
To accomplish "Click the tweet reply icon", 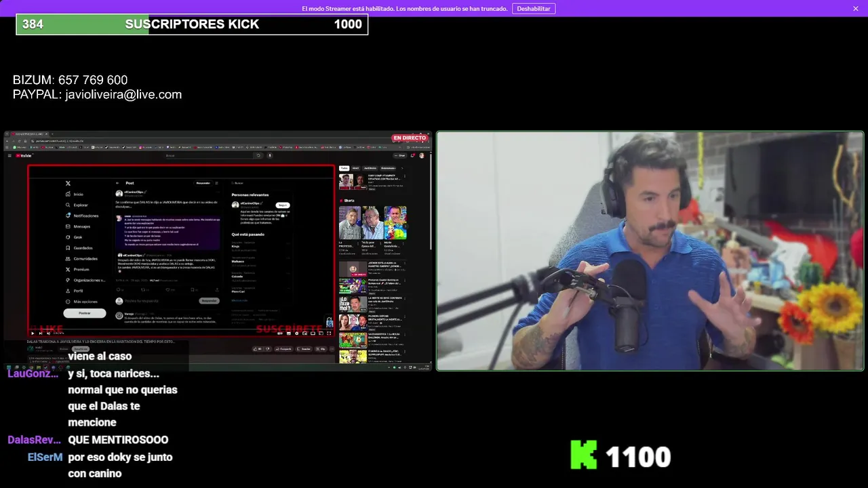I will [x=118, y=289].
